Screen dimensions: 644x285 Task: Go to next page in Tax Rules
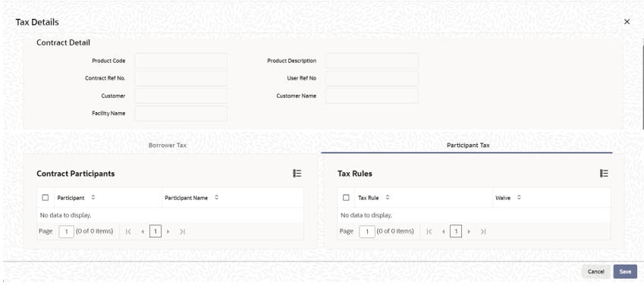point(469,232)
